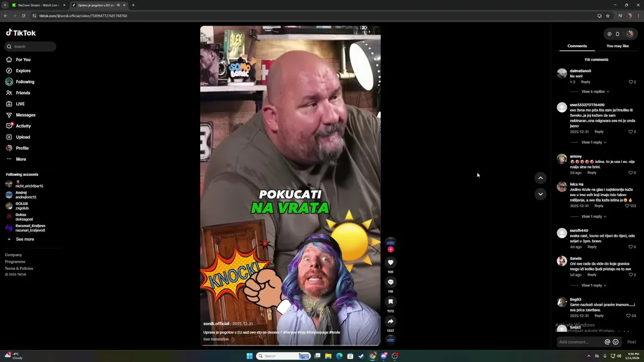Open the Friends section
644x362 pixels.
[x=23, y=93]
